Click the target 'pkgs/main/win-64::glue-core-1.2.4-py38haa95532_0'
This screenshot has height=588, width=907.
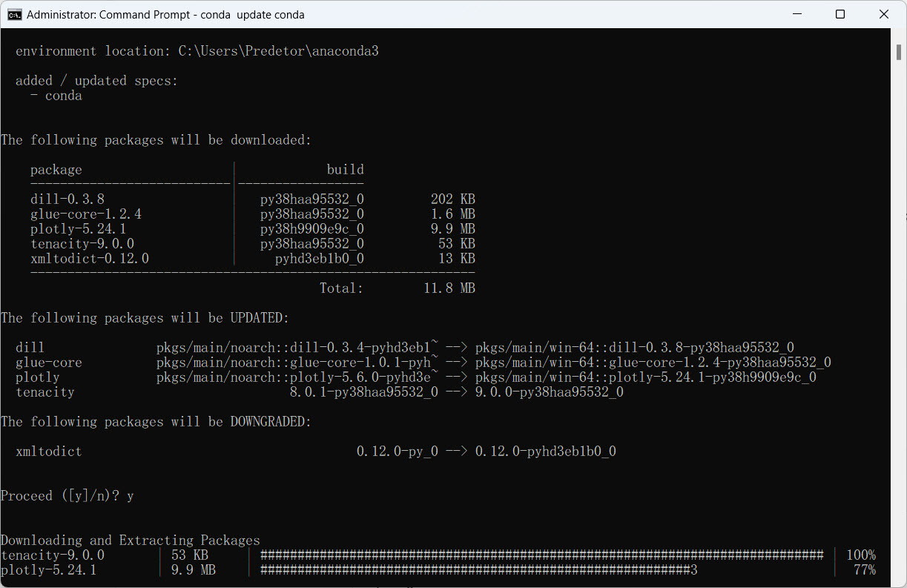pos(653,363)
